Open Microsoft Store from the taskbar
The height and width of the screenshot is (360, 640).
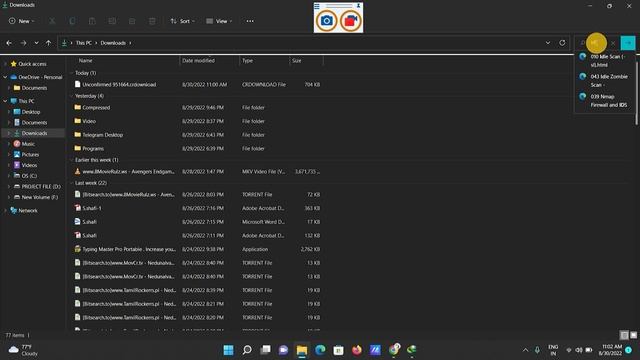coord(338,350)
